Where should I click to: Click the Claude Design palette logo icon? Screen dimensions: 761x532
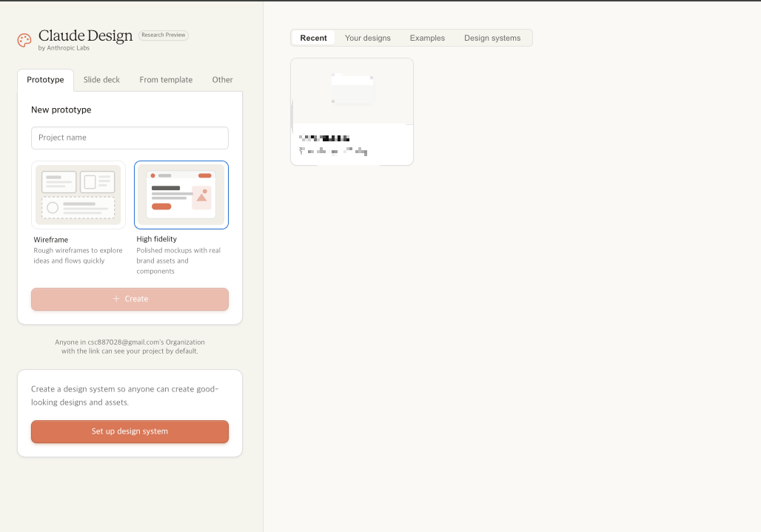pos(24,40)
